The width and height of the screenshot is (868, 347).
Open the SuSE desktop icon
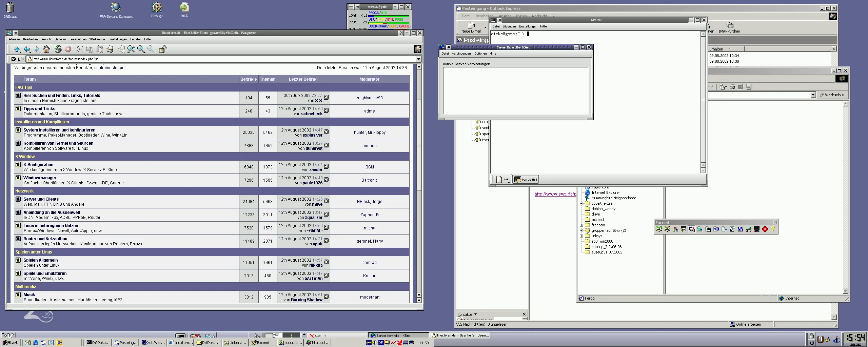(x=184, y=9)
